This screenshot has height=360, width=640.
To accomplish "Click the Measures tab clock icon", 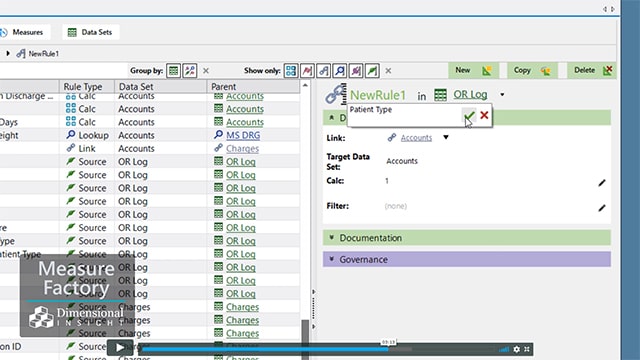I will coord(3,32).
